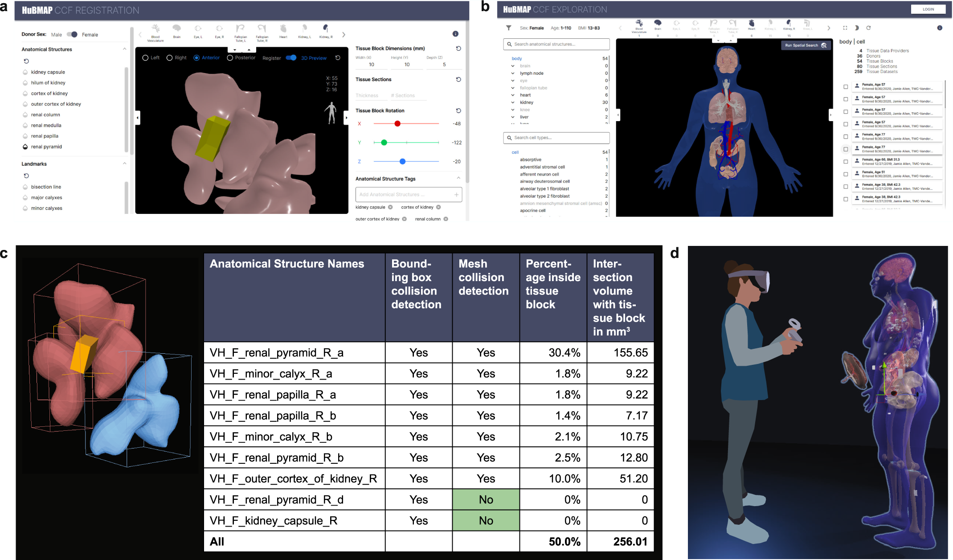Adjust the Y rotation green slider
The height and width of the screenshot is (560, 953).
[384, 143]
